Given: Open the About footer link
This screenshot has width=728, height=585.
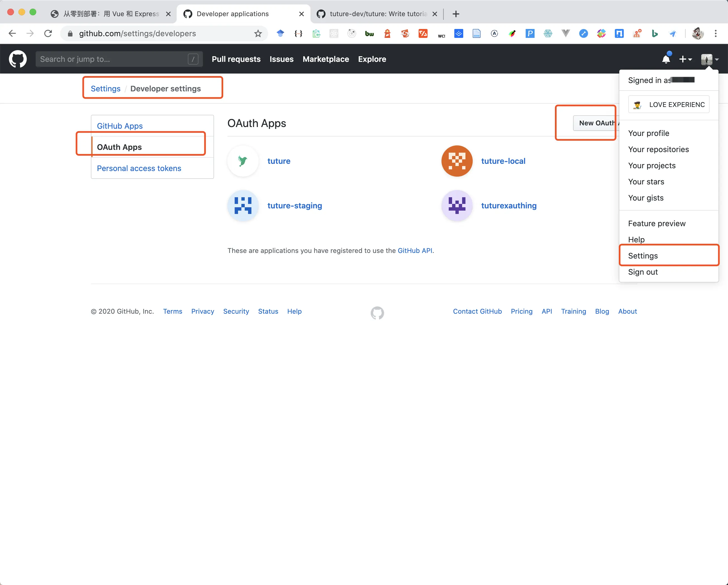Looking at the screenshot, I should [627, 311].
